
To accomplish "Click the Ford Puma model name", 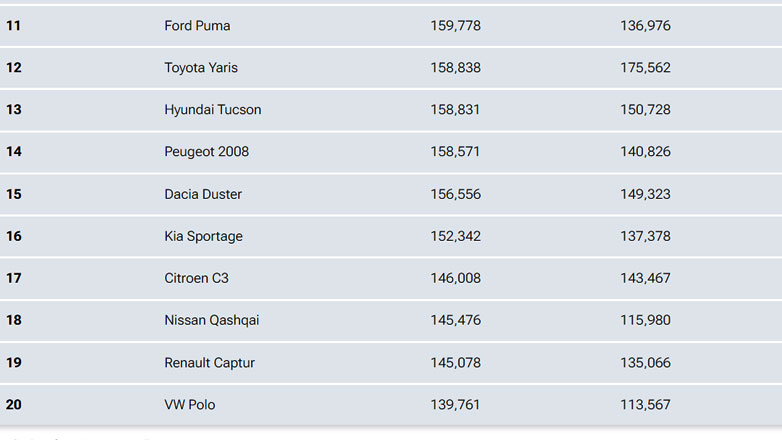I will 197,26.
